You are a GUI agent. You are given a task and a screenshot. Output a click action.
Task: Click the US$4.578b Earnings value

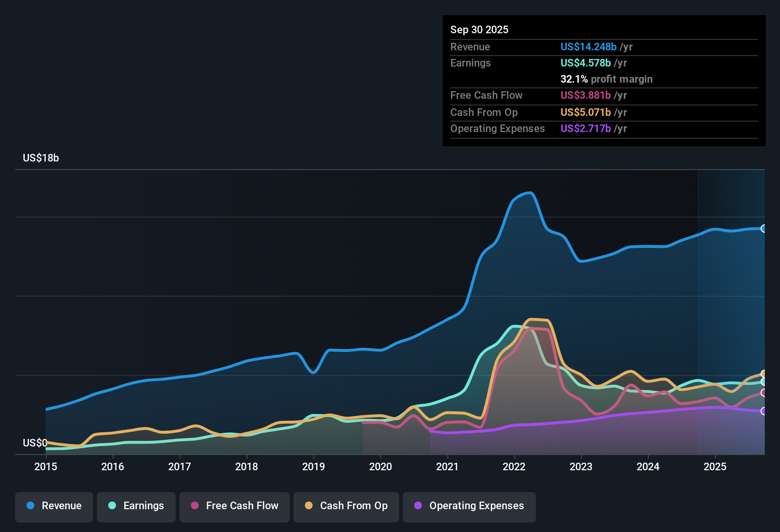(585, 63)
